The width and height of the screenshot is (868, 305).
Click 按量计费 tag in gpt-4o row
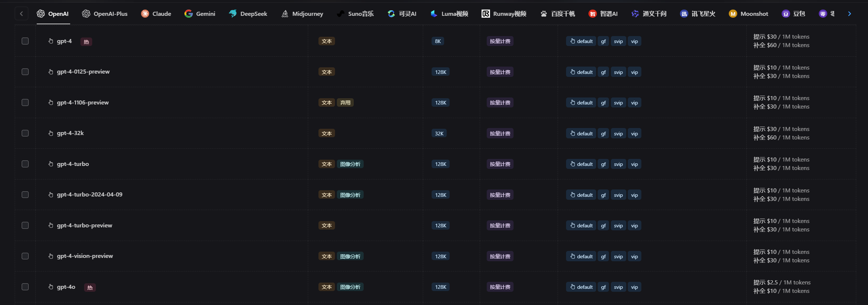pyautogui.click(x=500, y=287)
